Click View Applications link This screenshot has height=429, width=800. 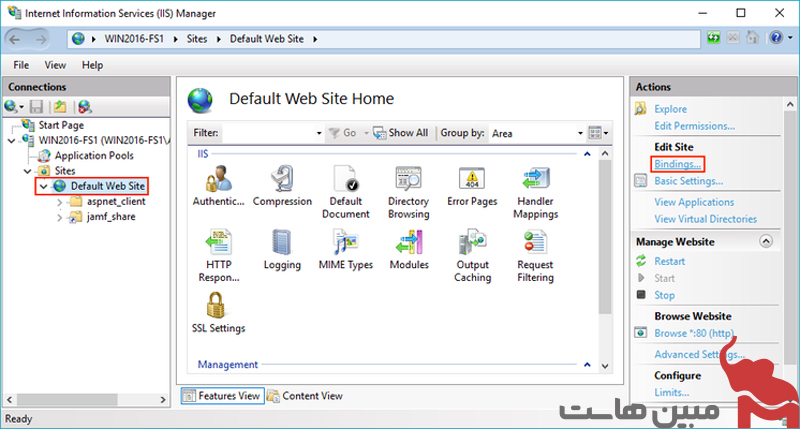pos(694,203)
